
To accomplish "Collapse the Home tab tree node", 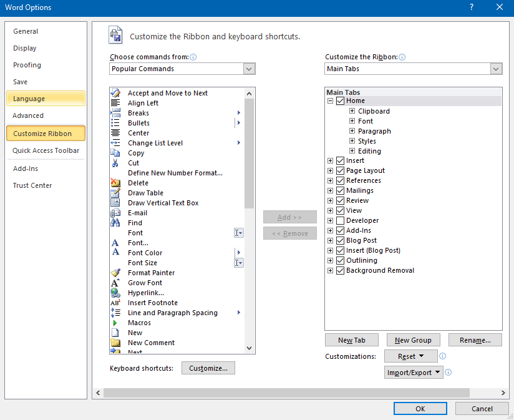I will tap(330, 100).
